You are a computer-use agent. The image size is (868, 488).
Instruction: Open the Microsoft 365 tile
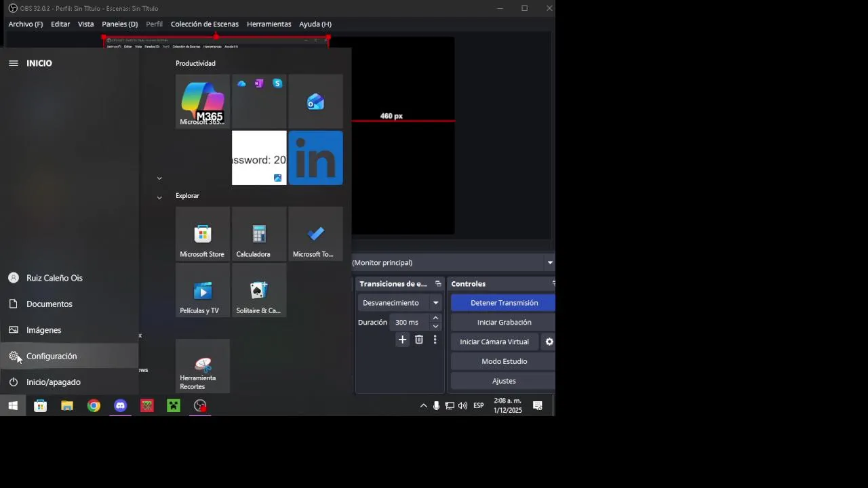click(x=202, y=101)
